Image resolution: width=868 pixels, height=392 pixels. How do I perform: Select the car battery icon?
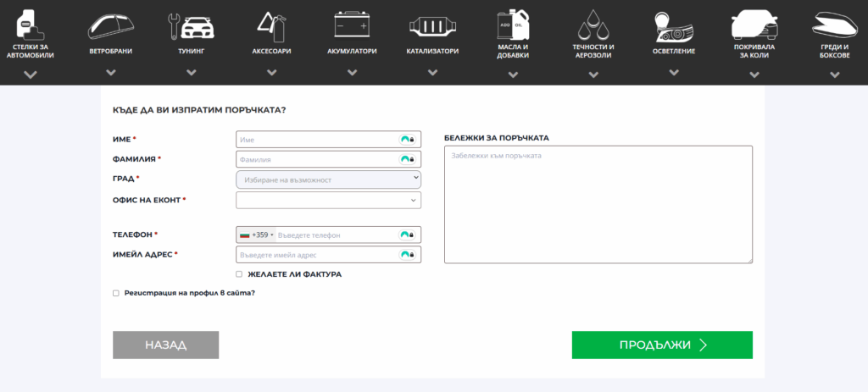pos(352,25)
